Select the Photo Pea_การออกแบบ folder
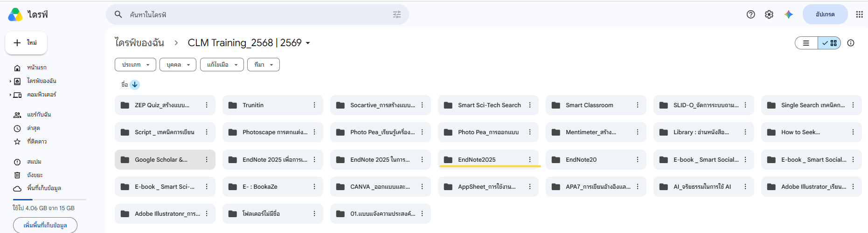 [488, 132]
